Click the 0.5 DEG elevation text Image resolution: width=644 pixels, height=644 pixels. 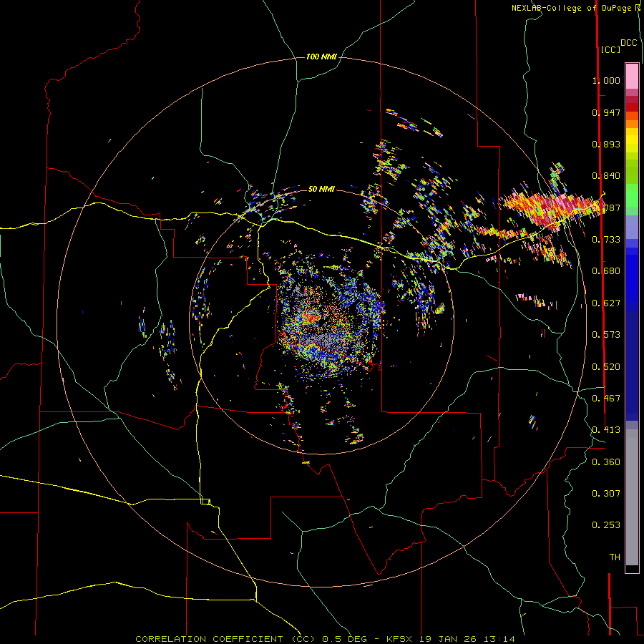coord(345,639)
